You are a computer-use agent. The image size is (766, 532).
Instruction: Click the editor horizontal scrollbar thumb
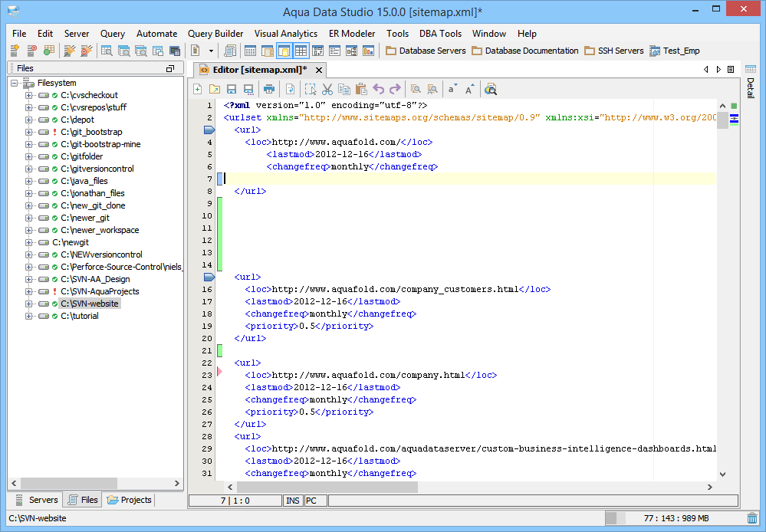[x=327, y=487]
